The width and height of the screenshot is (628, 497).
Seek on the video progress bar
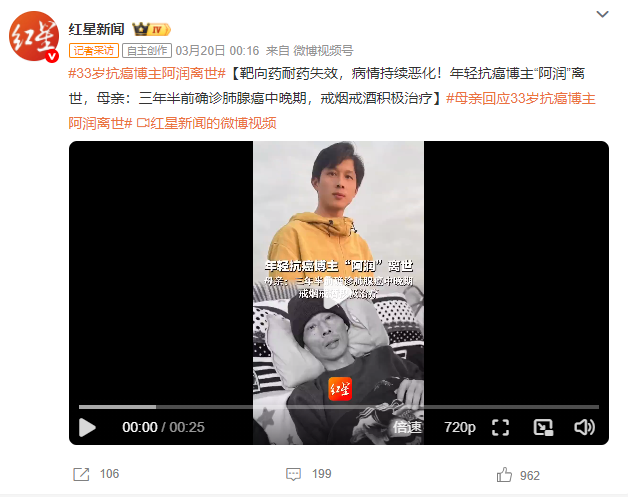(x=339, y=407)
